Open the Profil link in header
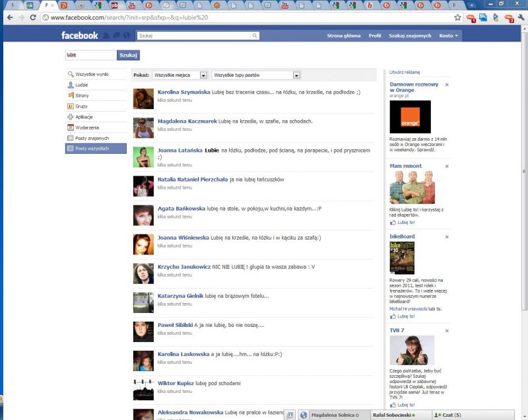The width and height of the screenshot is (528, 420). point(374,36)
